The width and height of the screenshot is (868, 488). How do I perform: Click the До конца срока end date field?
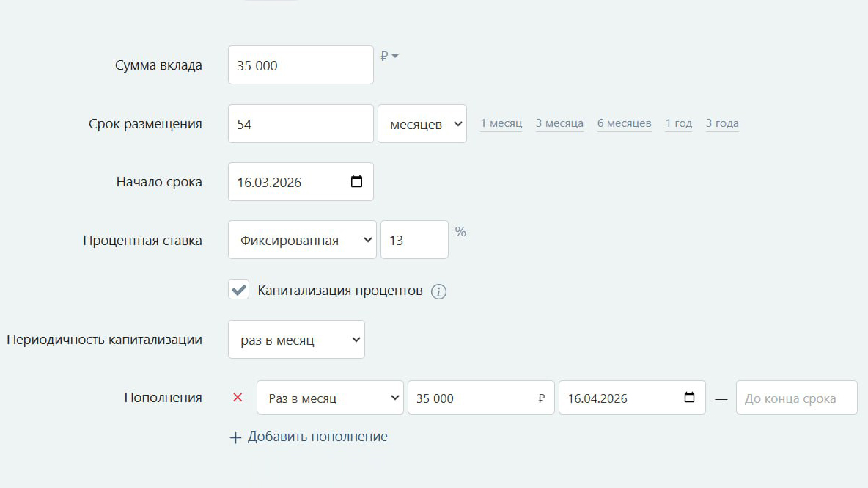[796, 398]
